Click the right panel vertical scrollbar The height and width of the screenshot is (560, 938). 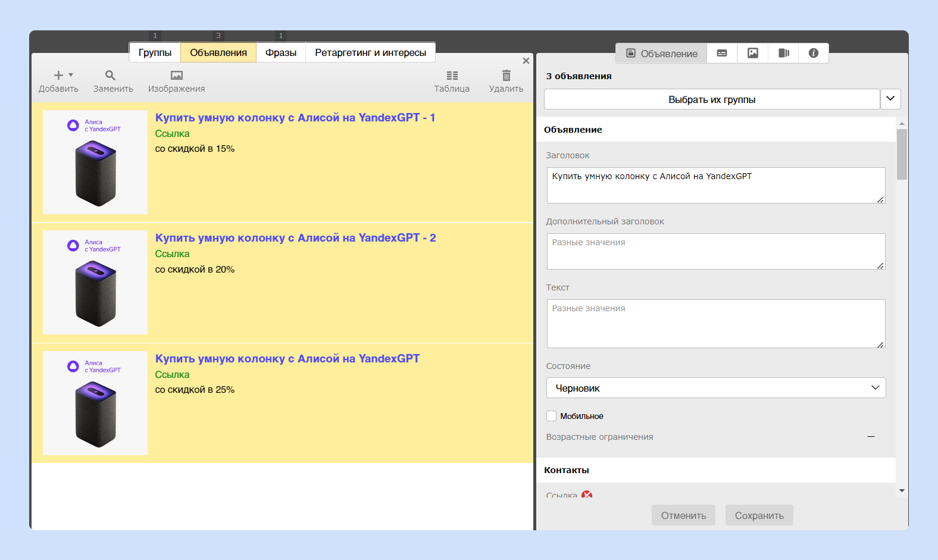[x=902, y=307]
